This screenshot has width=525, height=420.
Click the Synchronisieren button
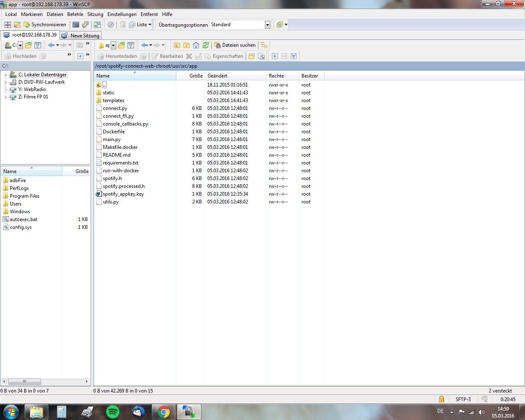point(44,25)
